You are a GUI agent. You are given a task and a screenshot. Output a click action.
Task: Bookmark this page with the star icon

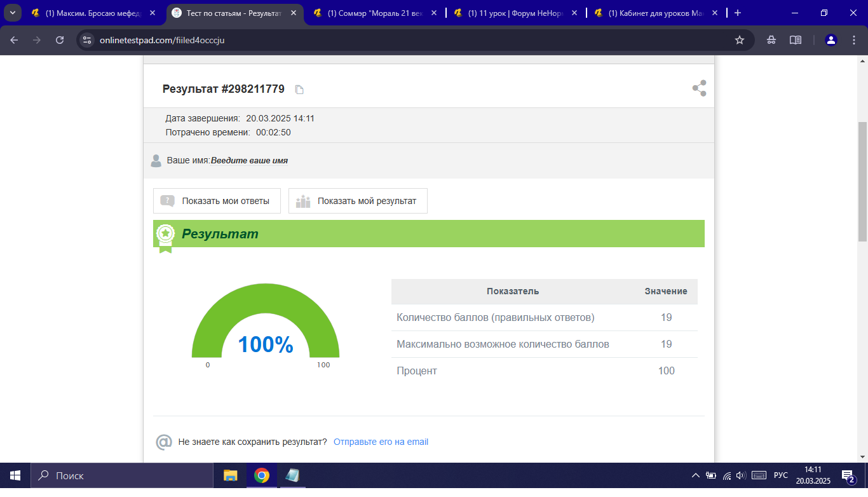(x=739, y=40)
